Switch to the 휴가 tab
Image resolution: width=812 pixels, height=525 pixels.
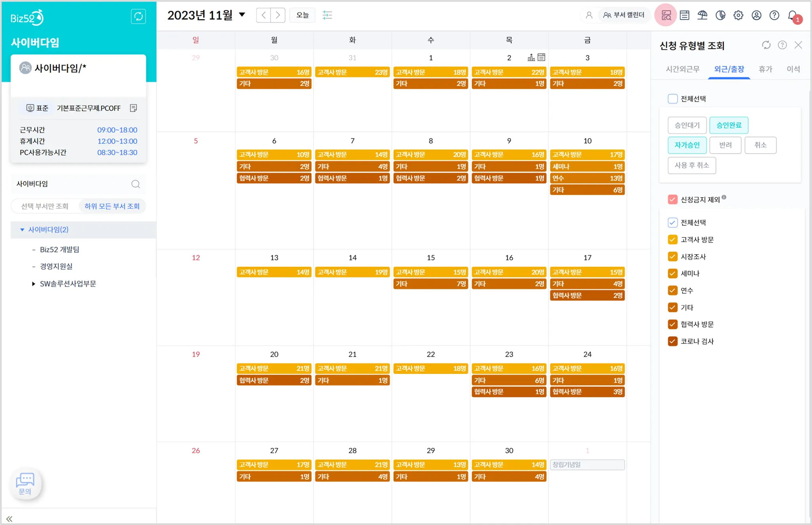click(x=765, y=69)
